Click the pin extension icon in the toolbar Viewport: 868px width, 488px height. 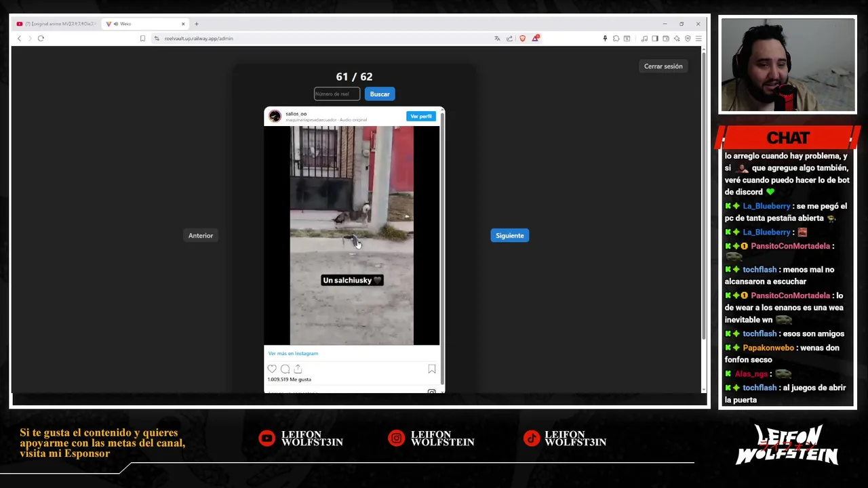click(x=605, y=39)
